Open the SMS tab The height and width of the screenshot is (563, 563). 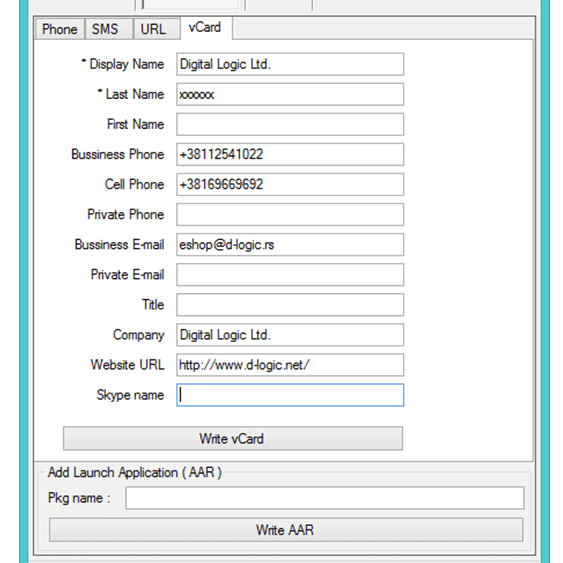tap(109, 29)
